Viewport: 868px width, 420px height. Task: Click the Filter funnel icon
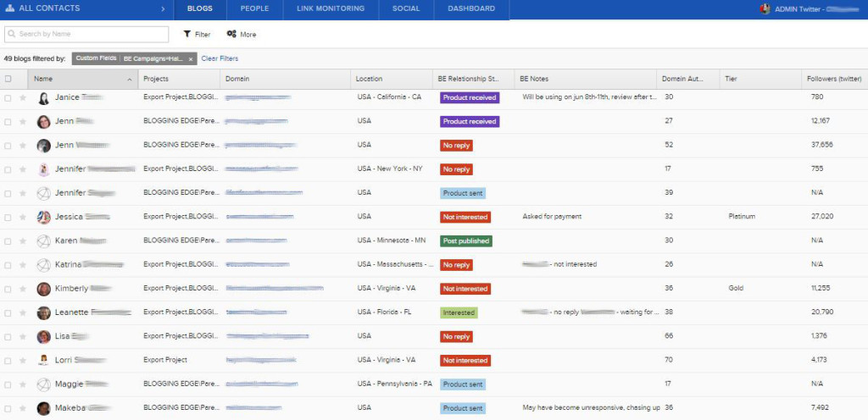click(187, 34)
